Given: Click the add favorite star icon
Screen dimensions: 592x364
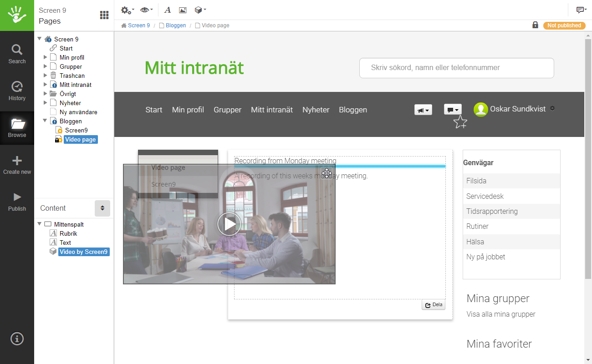Looking at the screenshot, I should 460,122.
